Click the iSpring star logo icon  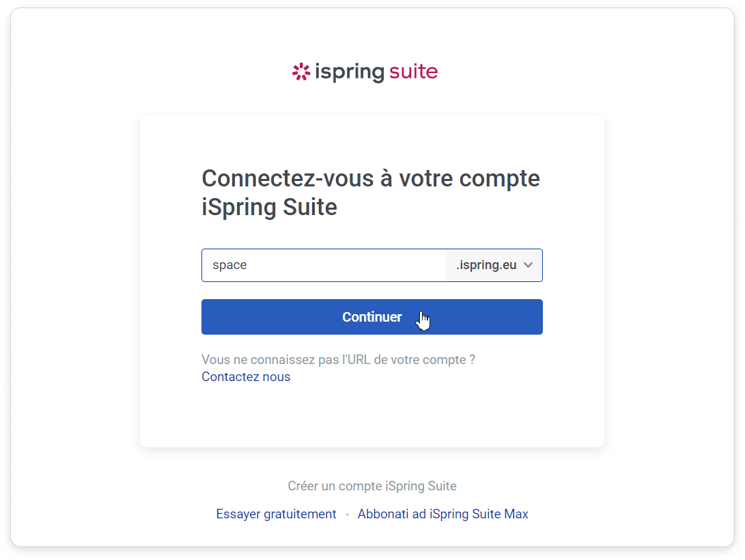pyautogui.click(x=301, y=72)
